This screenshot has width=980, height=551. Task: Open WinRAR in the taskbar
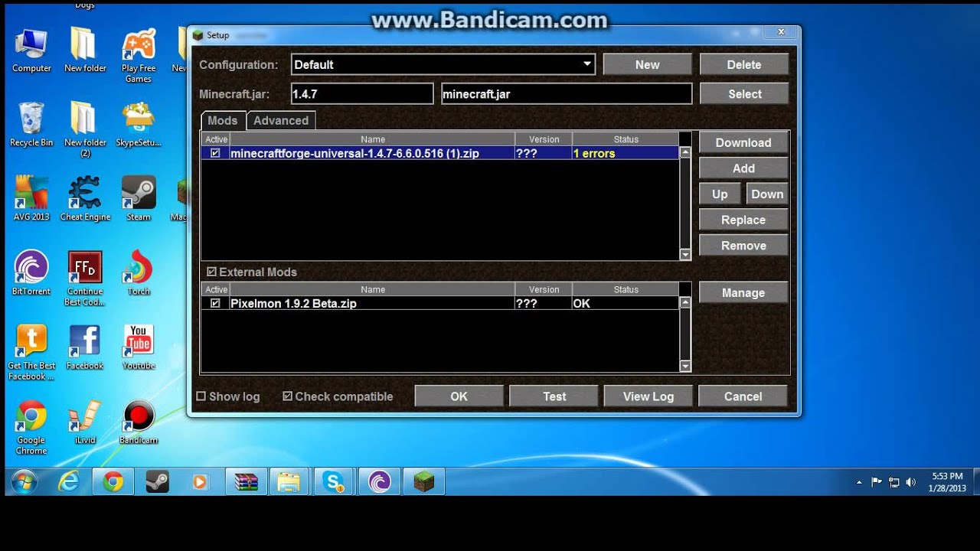pos(247,482)
